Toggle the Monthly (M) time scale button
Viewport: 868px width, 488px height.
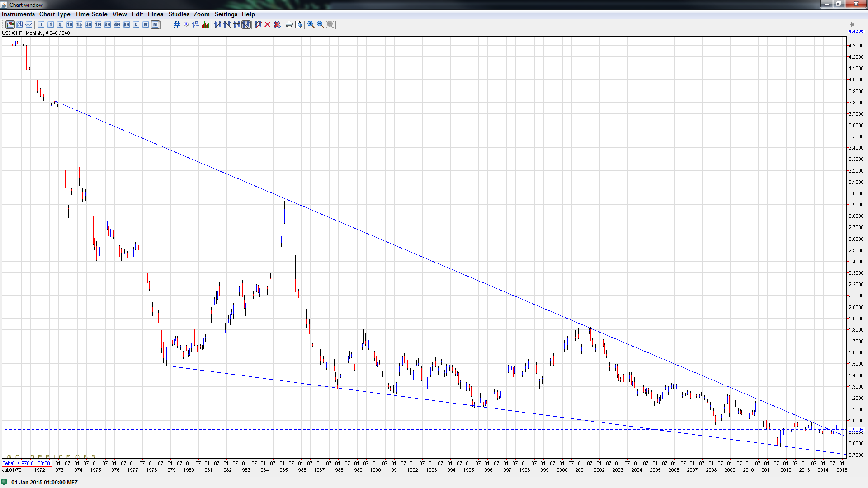point(155,24)
